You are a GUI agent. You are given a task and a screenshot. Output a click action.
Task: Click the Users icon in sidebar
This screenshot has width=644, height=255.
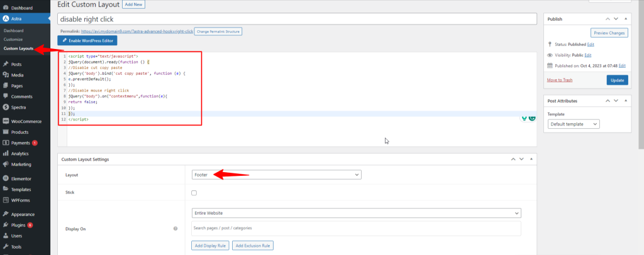click(x=5, y=236)
